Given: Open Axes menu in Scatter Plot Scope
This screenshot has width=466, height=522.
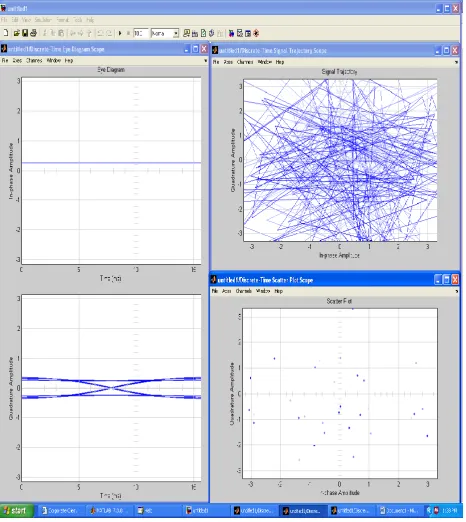Looking at the screenshot, I should pos(227,292).
